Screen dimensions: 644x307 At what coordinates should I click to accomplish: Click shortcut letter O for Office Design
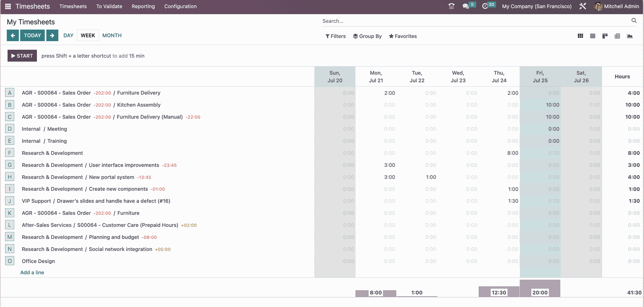pyautogui.click(x=10, y=261)
